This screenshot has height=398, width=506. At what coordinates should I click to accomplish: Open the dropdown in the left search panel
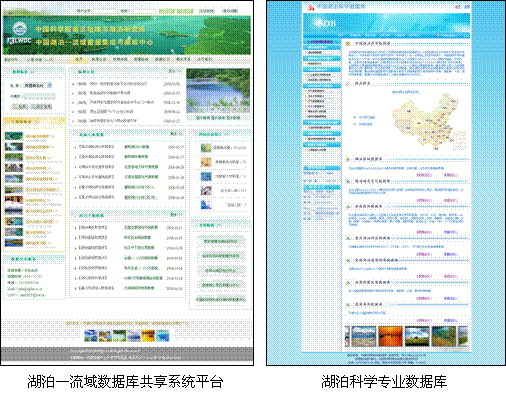click(x=38, y=86)
